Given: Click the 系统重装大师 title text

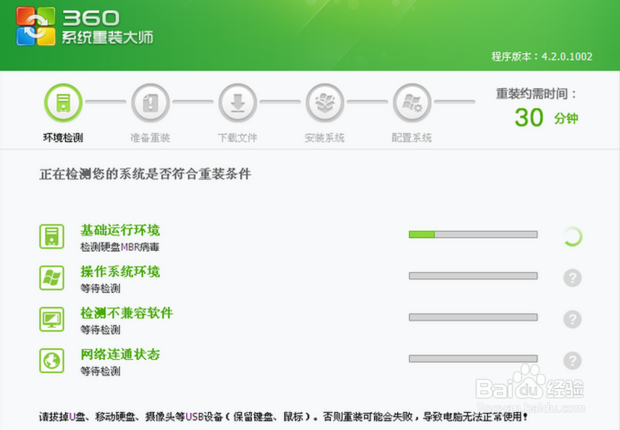Looking at the screenshot, I should pos(107,38).
